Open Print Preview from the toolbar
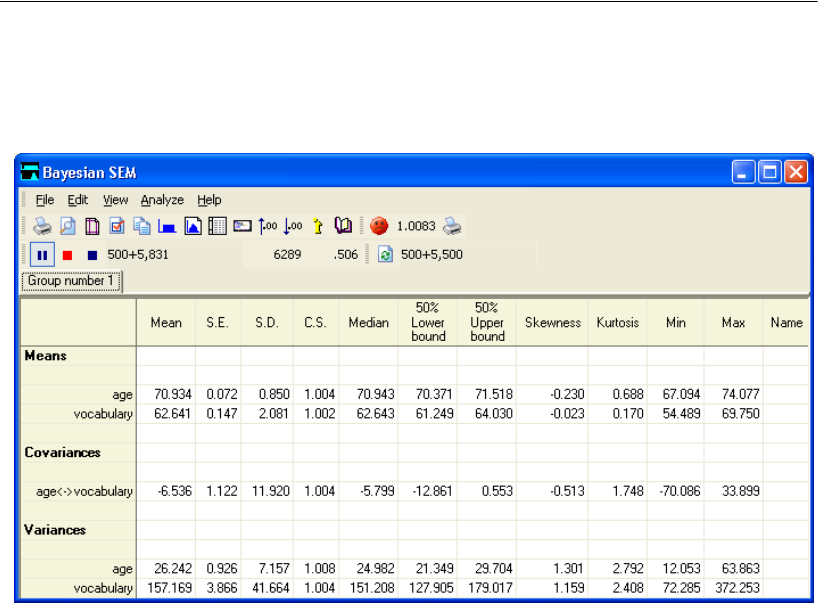 67,227
